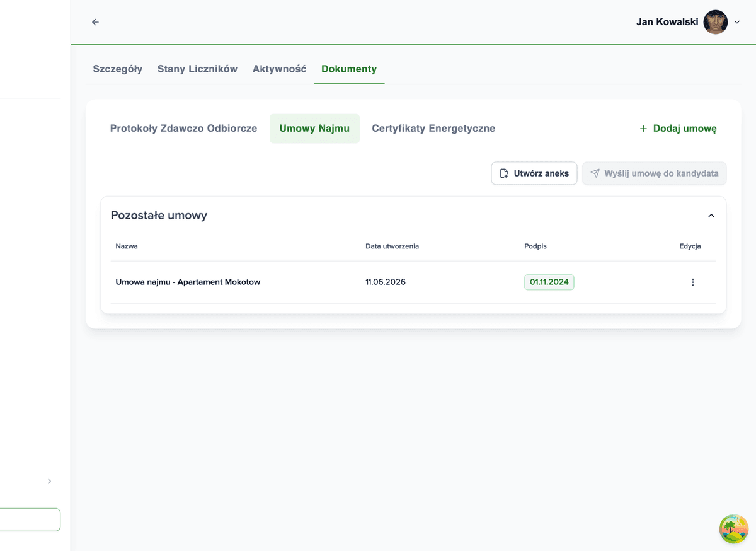Screen dimensions: 756x551
Task: Click the creation date 11.06.2026
Action: (x=386, y=282)
